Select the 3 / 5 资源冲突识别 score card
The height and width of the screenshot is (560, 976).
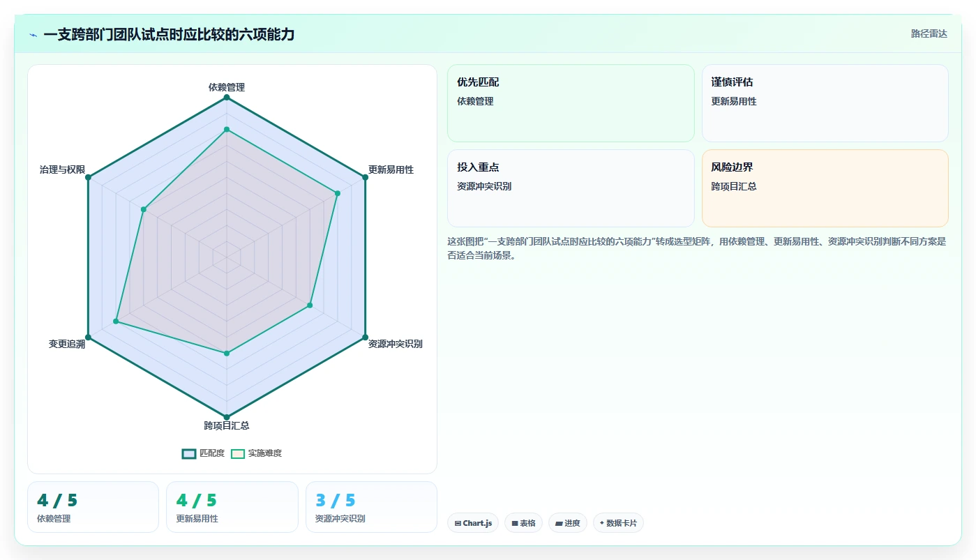click(371, 507)
